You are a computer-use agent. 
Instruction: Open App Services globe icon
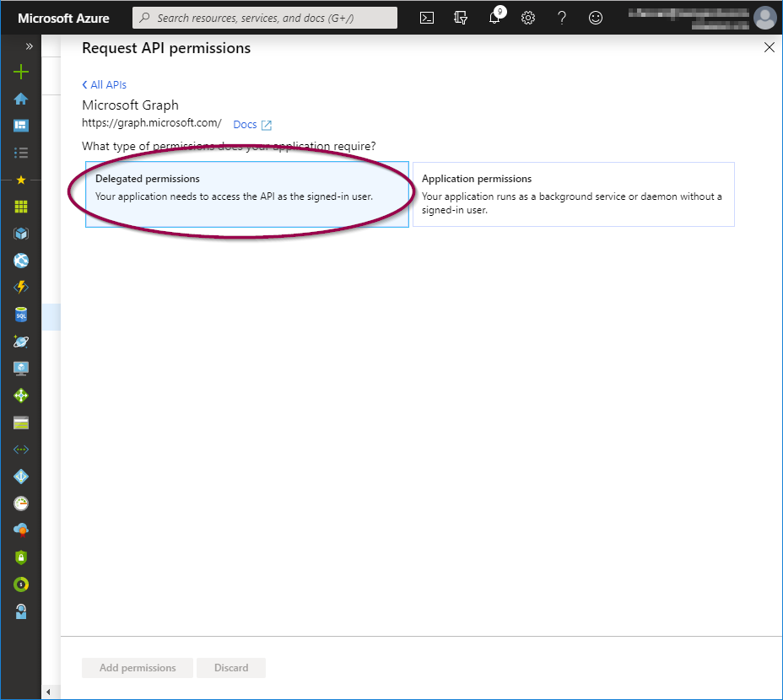tap(21, 261)
